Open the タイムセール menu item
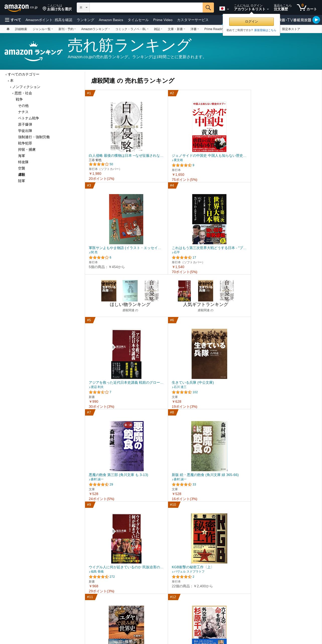The width and height of the screenshot is (322, 644). click(x=138, y=20)
